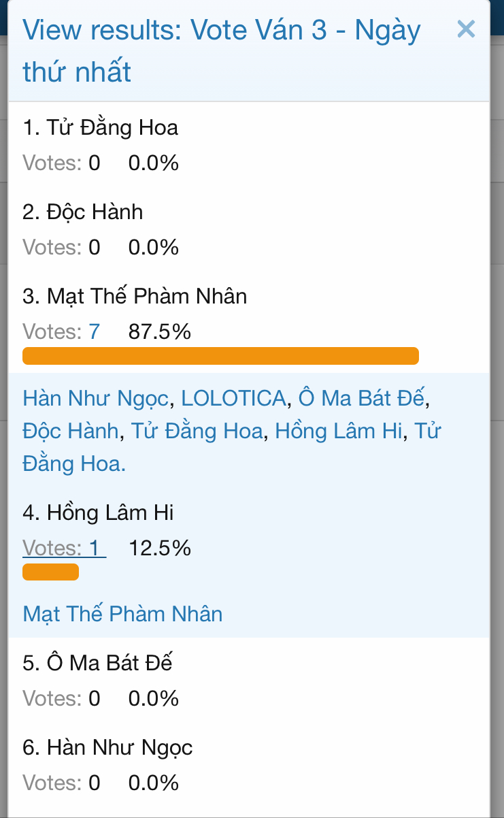The height and width of the screenshot is (818, 504).
Task: Click the underlined Votes: 1 link
Action: pos(64,548)
